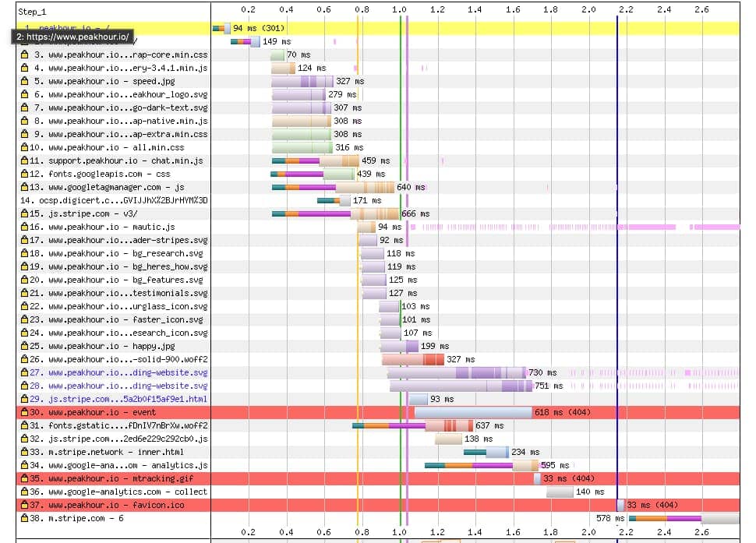The width and height of the screenshot is (756, 543).
Task: Click the lock icon beside fonts.googleapis.com css row
Action: coord(25,174)
